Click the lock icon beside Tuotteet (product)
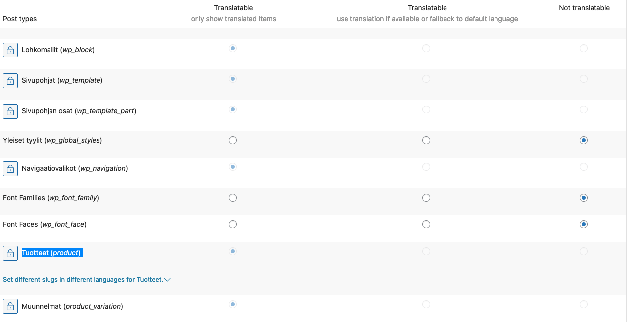The image size is (644, 322). click(x=10, y=253)
